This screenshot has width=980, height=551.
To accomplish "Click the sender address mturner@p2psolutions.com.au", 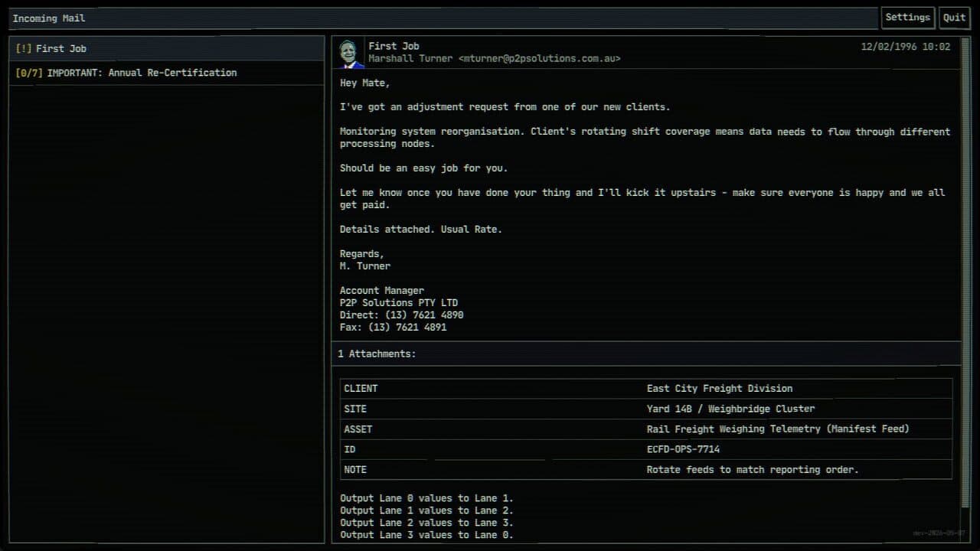I will coord(540,58).
